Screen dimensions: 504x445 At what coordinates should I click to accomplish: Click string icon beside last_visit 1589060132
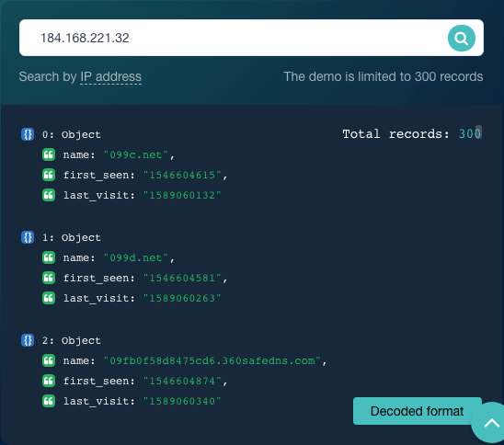(49, 195)
